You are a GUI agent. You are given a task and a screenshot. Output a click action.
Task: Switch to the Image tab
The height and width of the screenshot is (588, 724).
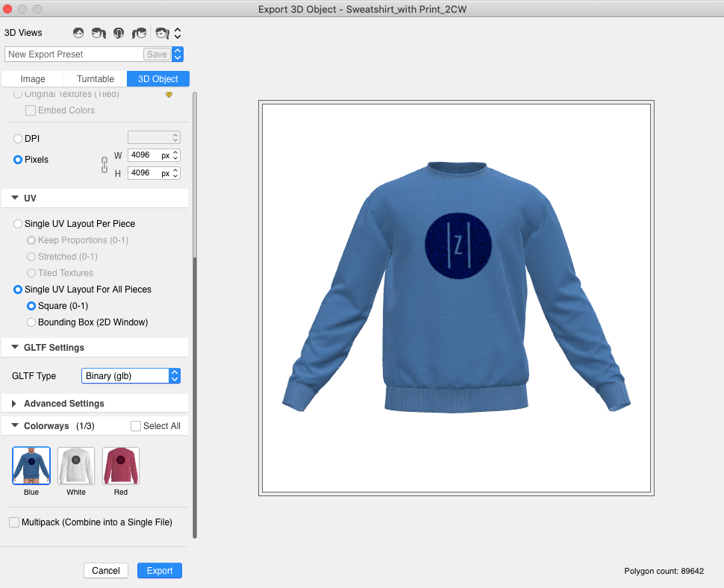click(33, 79)
